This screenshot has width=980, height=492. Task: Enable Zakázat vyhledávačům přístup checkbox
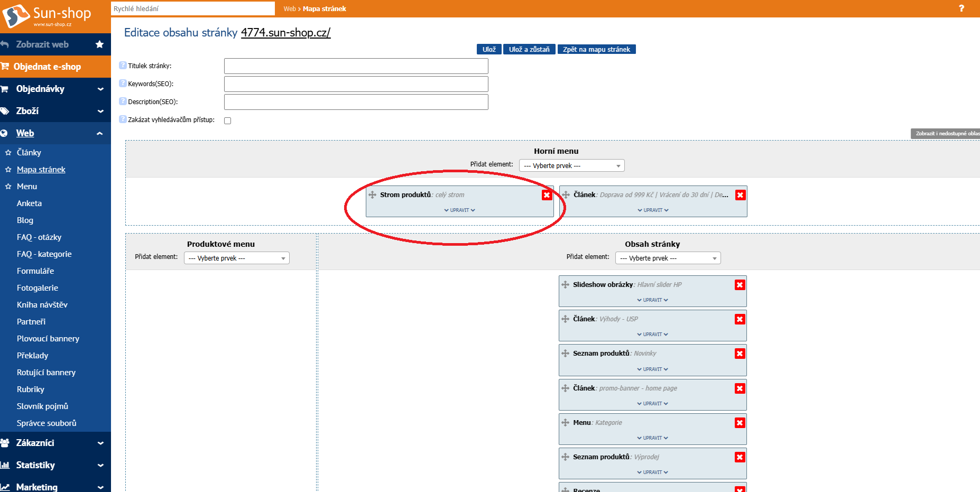pyautogui.click(x=228, y=120)
